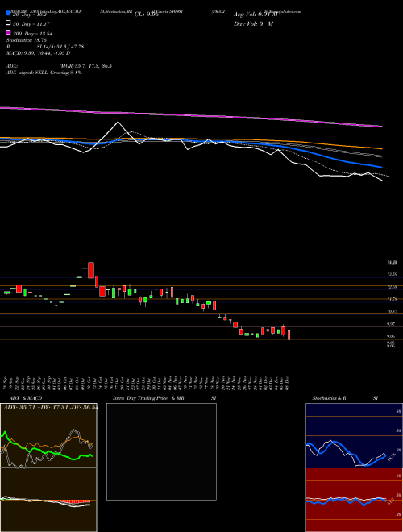Screen dimensions: 403x532
Task: Click the ADX line chart panel
Action: pos(48,435)
